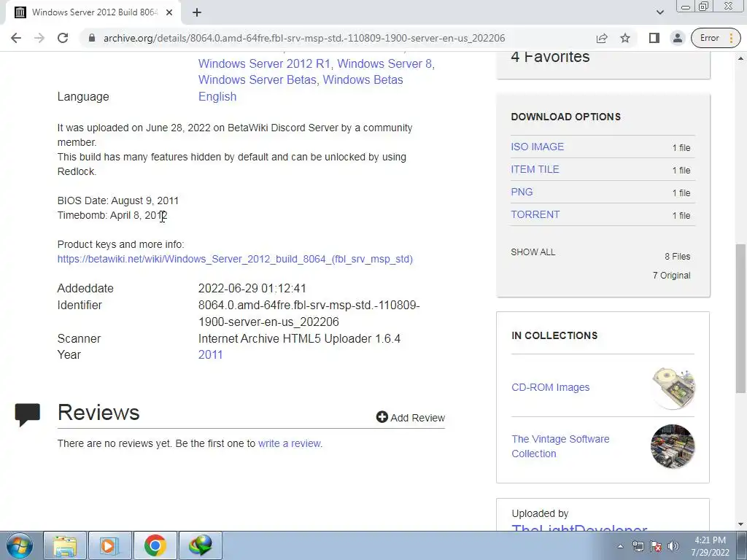Viewport: 747px width, 560px height.
Task: Click the Vintage Software Collection thumbnail
Action: [x=673, y=447]
